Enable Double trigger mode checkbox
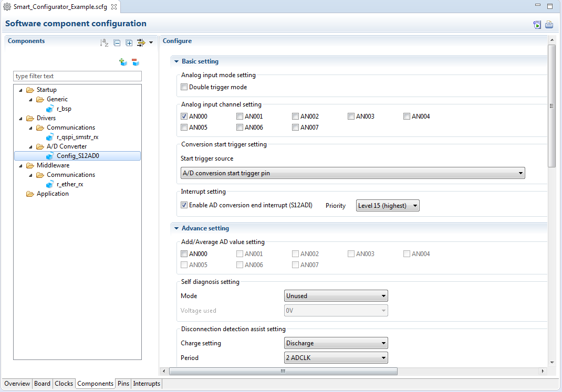Viewport: 562px width, 392px height. point(184,87)
